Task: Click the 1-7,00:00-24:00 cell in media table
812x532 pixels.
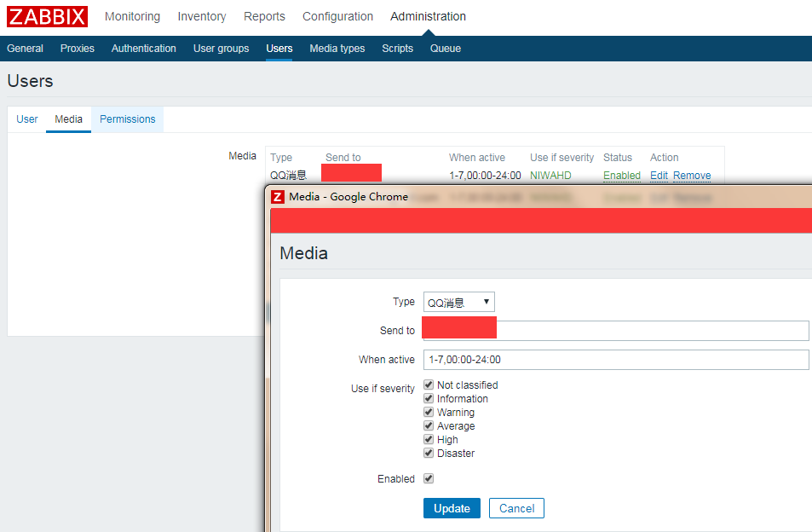Action: [x=485, y=176]
